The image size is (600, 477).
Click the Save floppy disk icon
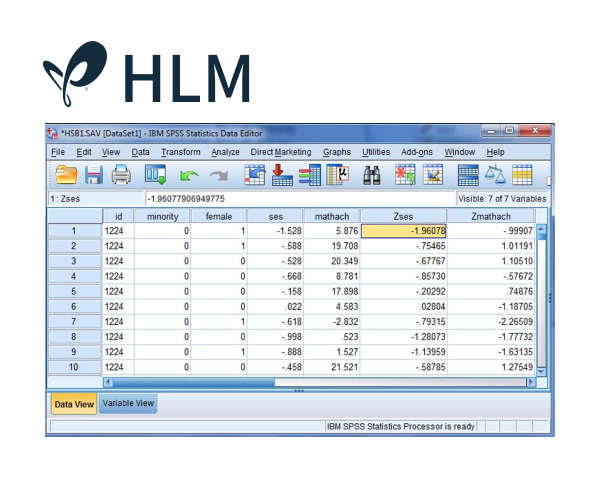[94, 175]
